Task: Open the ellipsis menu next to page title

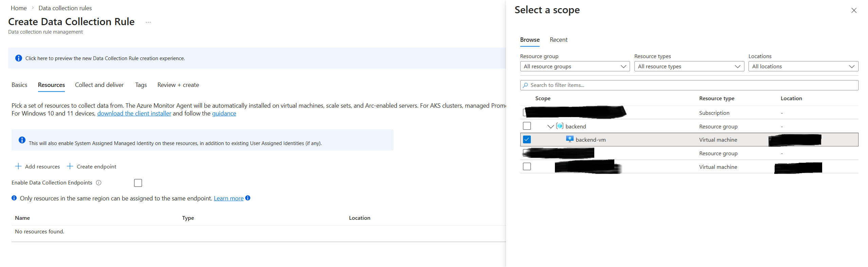Action: coord(148,22)
